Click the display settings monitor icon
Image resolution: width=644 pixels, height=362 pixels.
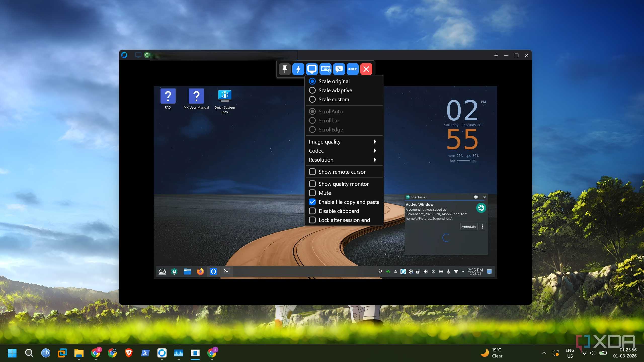click(312, 69)
